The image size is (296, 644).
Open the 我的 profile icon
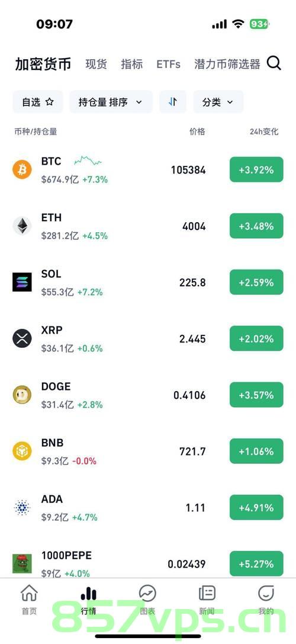pos(266,592)
